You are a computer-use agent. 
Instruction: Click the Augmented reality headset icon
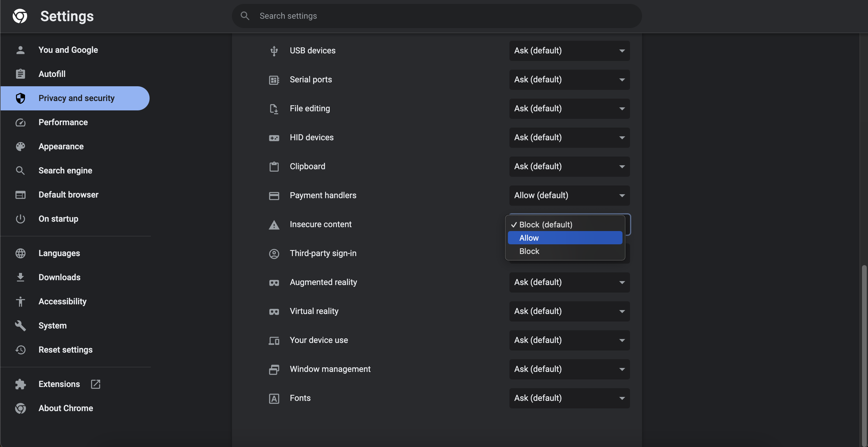[274, 283]
